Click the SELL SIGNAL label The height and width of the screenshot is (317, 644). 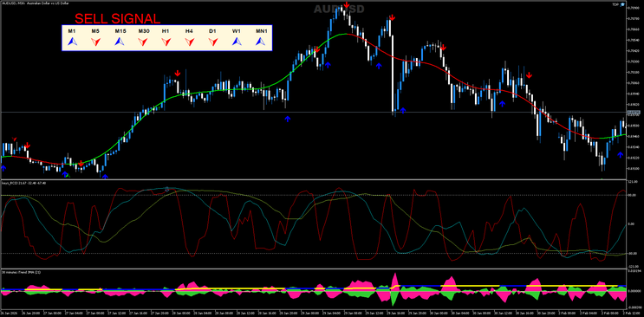(118, 18)
